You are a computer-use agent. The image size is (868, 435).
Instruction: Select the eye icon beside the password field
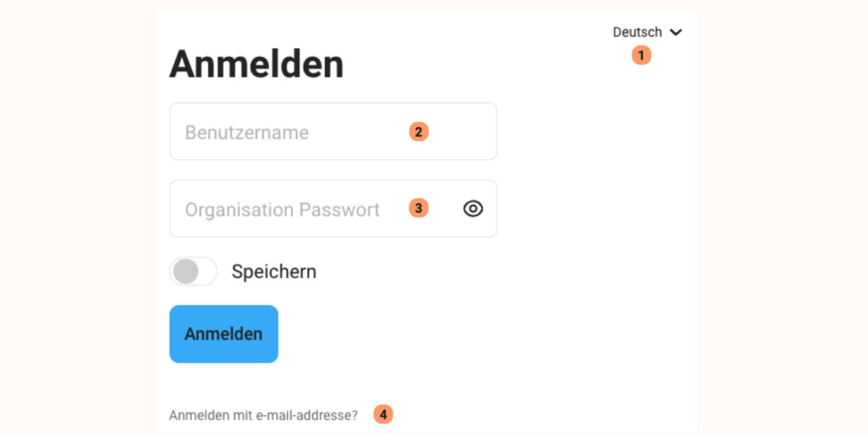[x=473, y=208]
